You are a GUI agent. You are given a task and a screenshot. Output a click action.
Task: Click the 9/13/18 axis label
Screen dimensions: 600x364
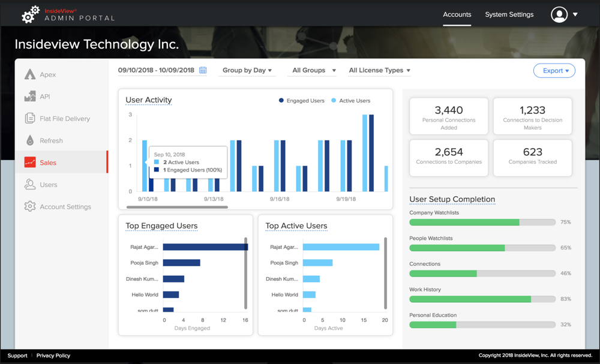(x=214, y=199)
